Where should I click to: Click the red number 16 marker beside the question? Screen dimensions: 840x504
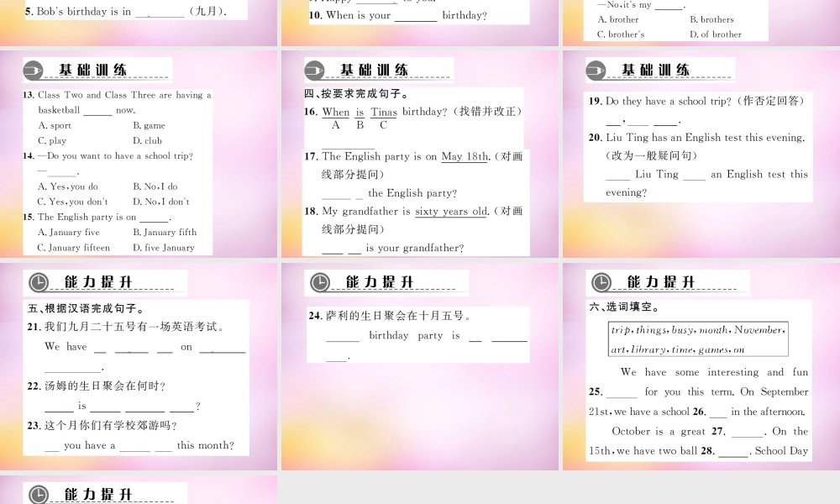coord(311,112)
